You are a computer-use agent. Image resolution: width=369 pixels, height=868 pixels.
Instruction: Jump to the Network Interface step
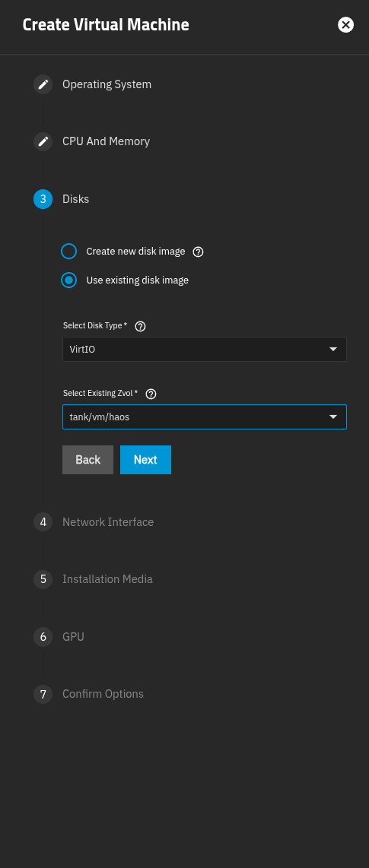(x=108, y=522)
